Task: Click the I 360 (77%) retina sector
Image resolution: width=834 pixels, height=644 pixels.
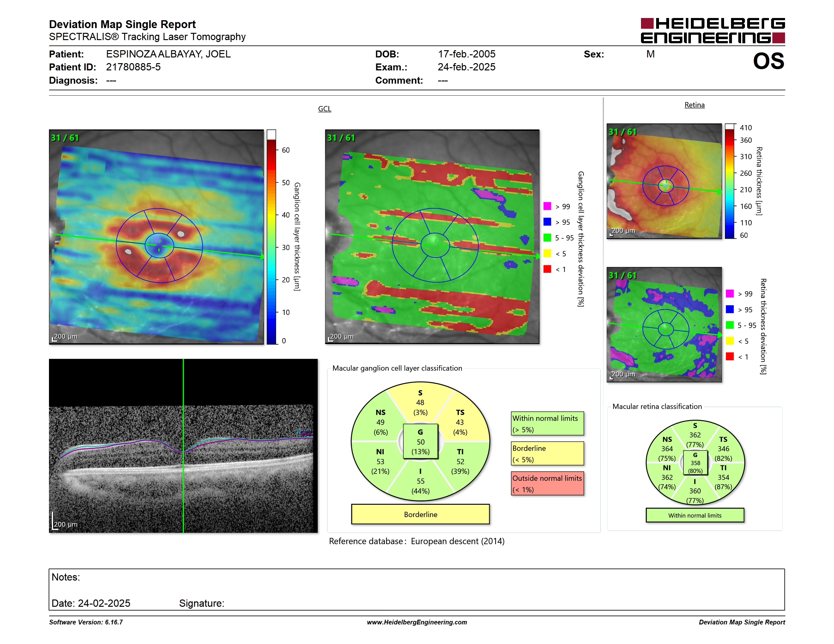Action: coord(695,491)
